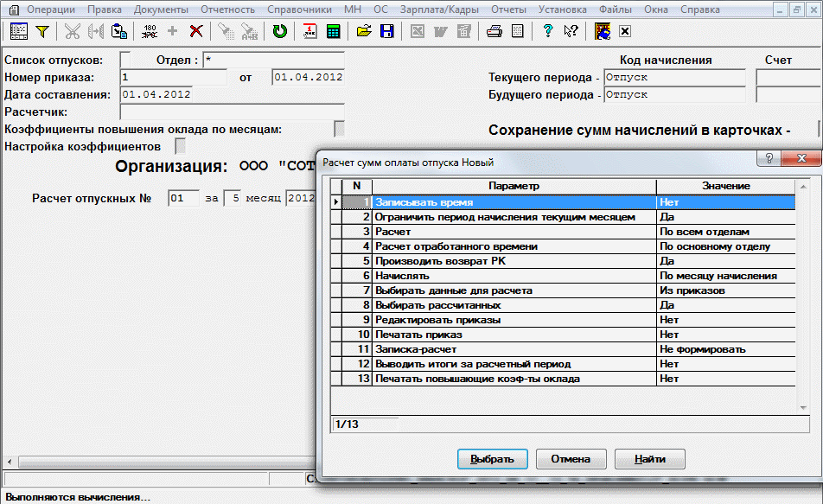Click the Текущего периода code field

pos(674,77)
